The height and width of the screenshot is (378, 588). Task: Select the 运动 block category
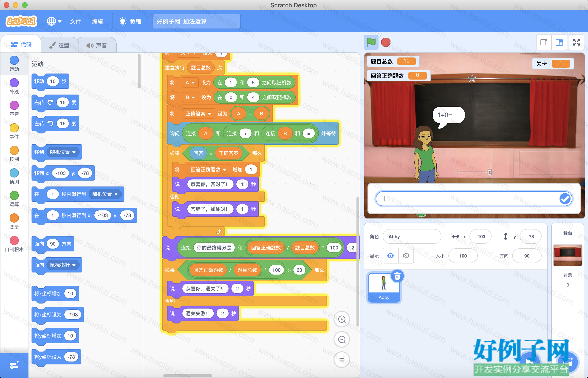pyautogui.click(x=14, y=64)
